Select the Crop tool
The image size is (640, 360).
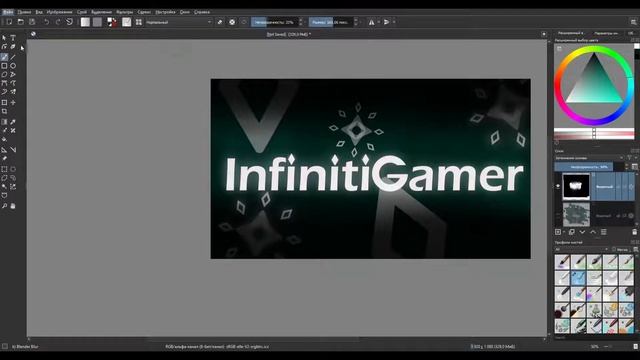pos(4,111)
